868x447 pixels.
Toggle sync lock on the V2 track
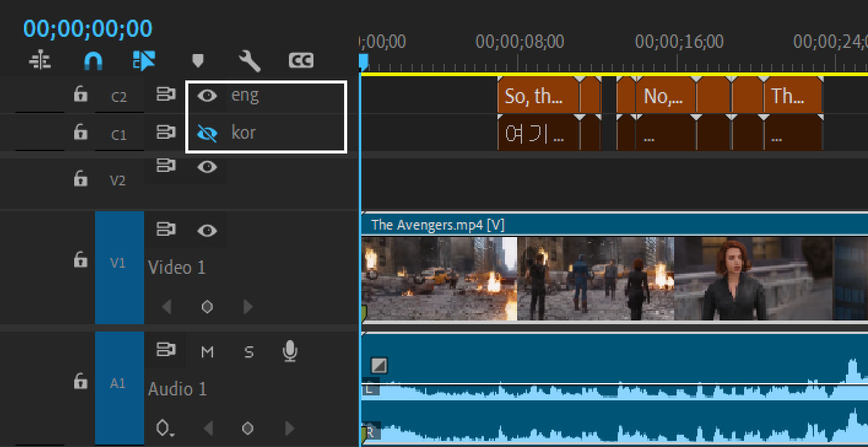(165, 166)
